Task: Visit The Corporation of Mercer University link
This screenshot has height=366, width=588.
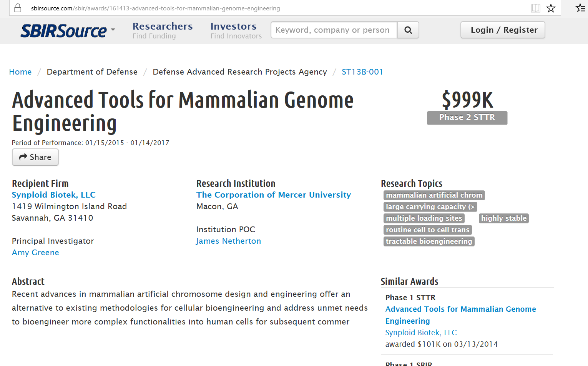Action: click(x=273, y=195)
